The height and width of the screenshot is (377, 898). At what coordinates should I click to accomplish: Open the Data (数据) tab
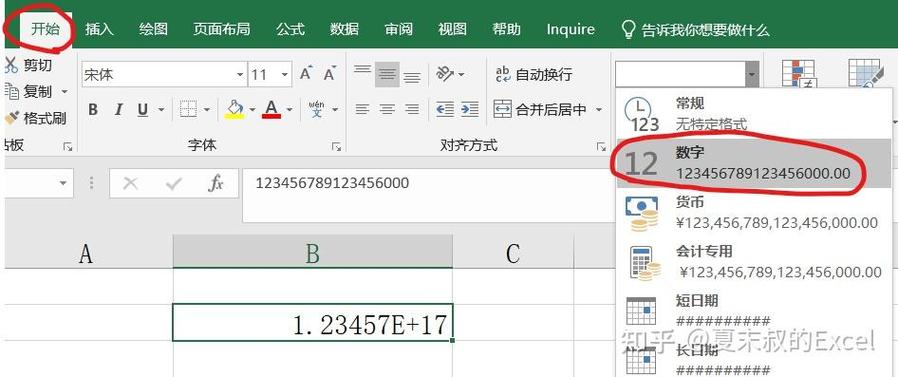click(344, 29)
